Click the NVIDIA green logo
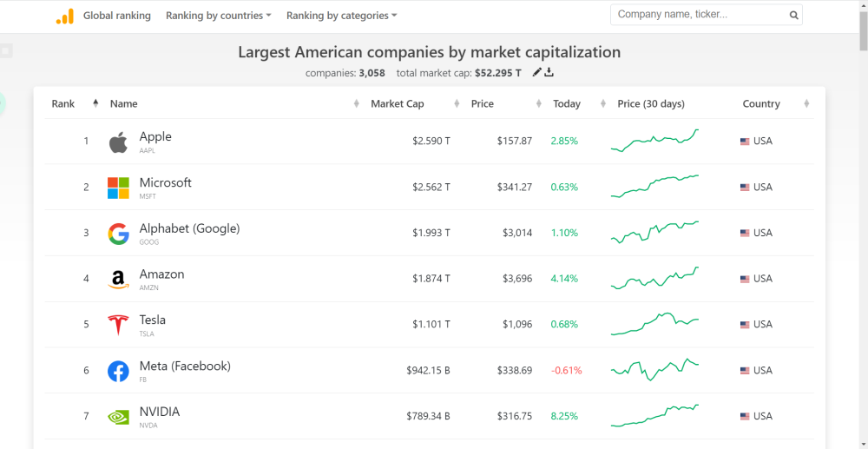Image resolution: width=868 pixels, height=449 pixels. click(x=118, y=417)
